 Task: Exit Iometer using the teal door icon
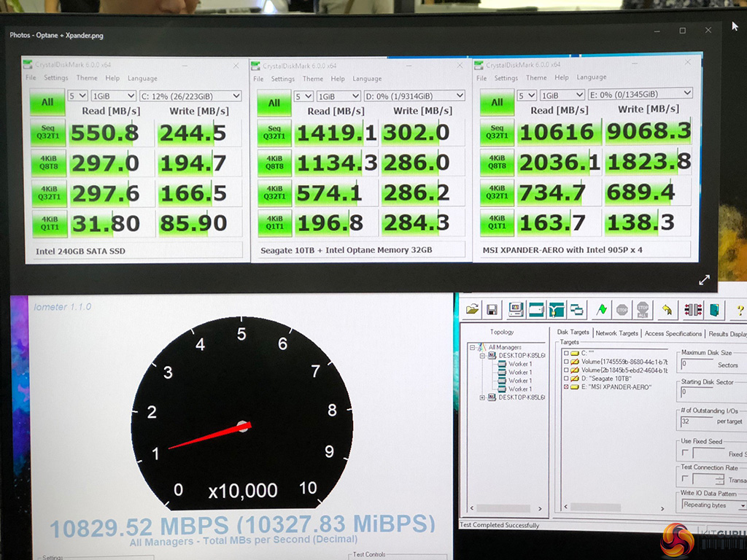click(x=714, y=310)
